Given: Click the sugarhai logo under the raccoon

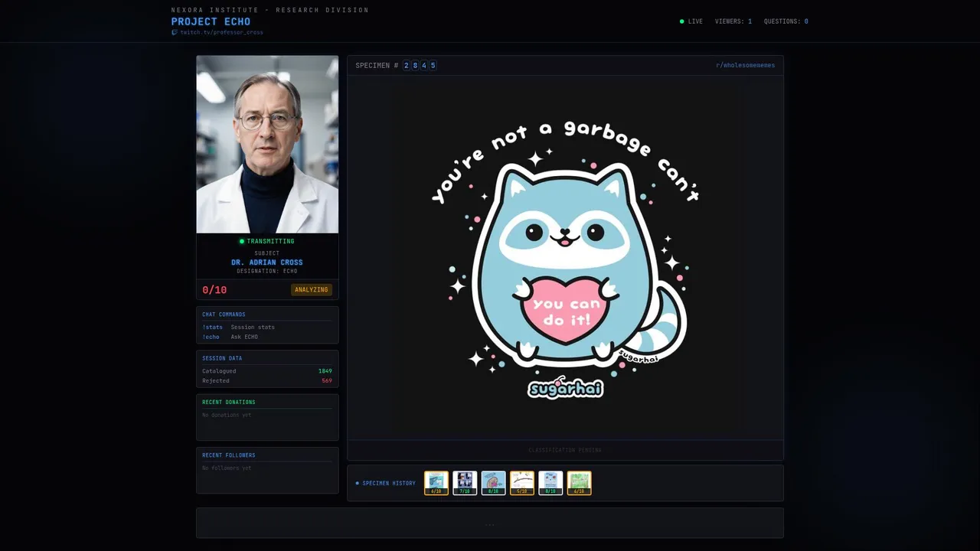Looking at the screenshot, I should point(566,388).
